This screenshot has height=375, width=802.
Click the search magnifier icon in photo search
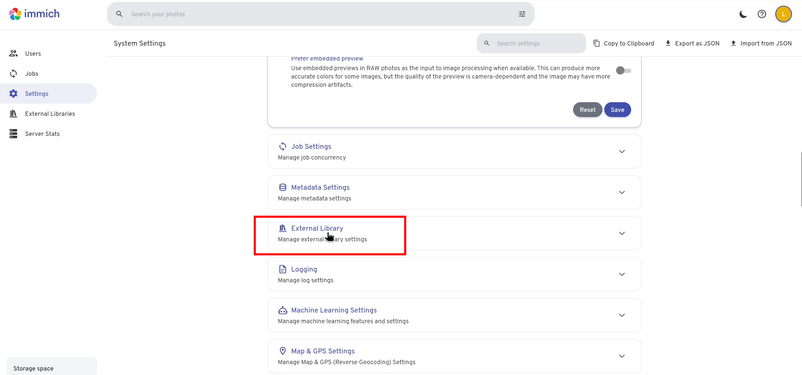(119, 14)
